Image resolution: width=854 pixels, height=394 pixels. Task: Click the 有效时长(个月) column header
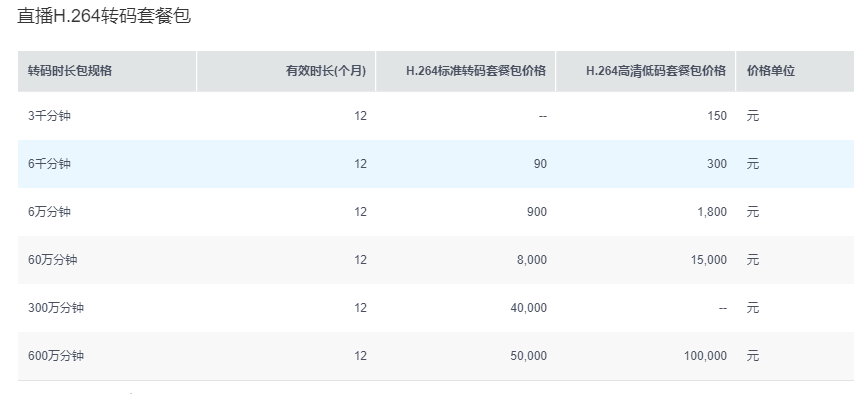pyautogui.click(x=326, y=71)
